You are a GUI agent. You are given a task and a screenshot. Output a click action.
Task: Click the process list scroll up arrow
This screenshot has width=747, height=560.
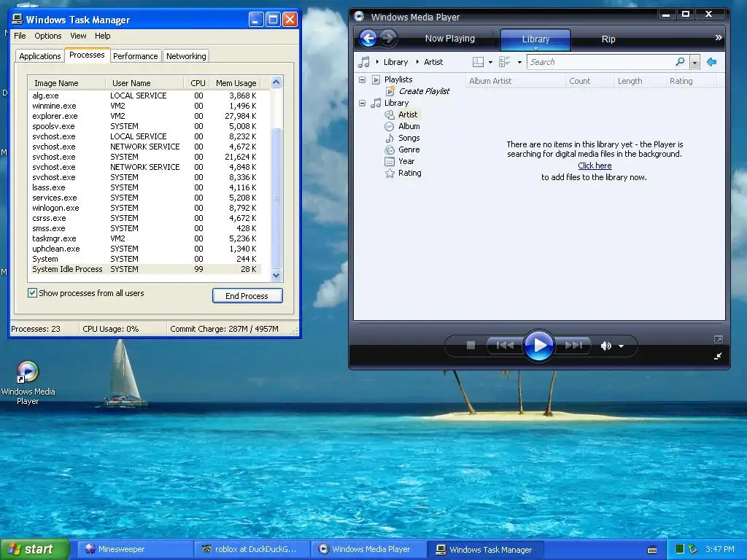click(276, 82)
